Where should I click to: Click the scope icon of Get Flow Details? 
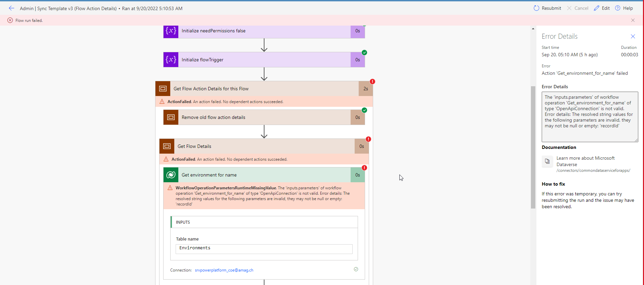[x=167, y=146]
